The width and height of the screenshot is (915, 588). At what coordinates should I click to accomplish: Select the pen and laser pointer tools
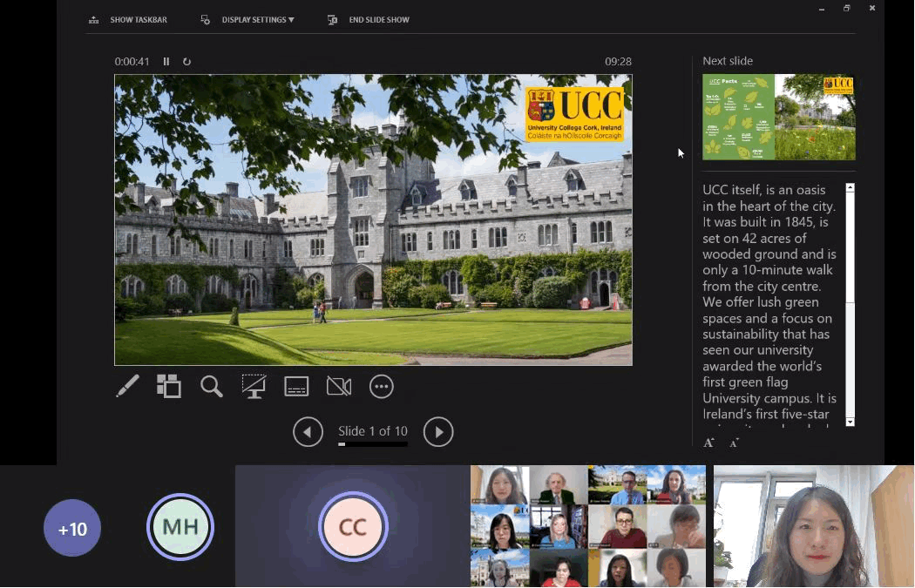(x=127, y=386)
